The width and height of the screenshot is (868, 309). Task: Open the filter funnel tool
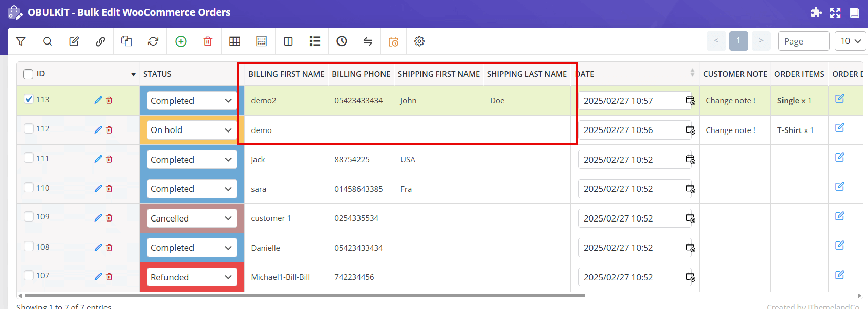tap(21, 41)
